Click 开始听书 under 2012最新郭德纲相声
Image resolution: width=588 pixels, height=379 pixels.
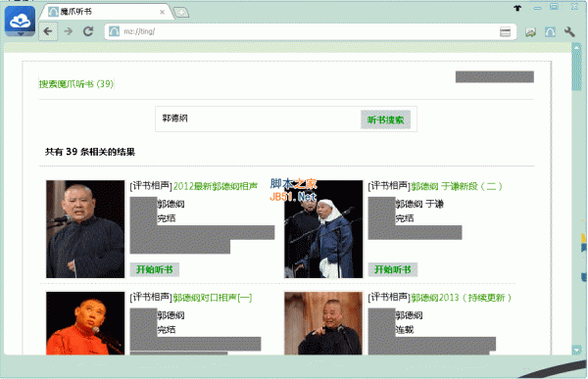(x=155, y=269)
